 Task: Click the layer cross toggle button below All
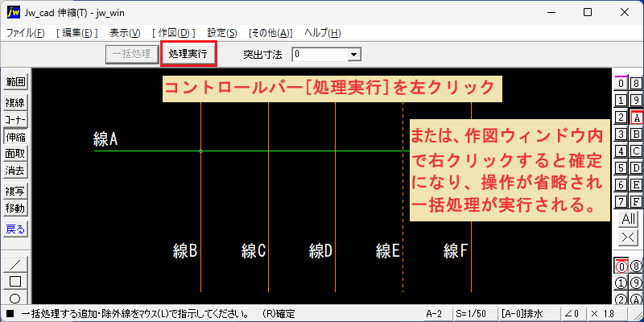(x=629, y=237)
